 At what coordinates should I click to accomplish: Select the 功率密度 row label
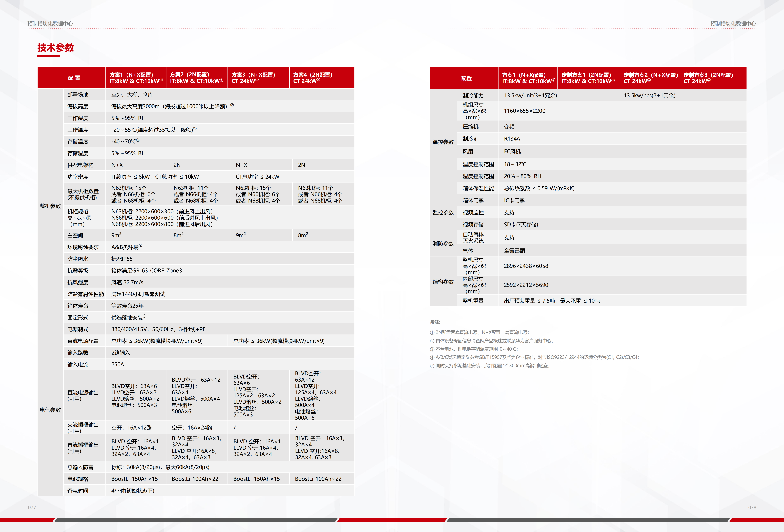pos(78,177)
